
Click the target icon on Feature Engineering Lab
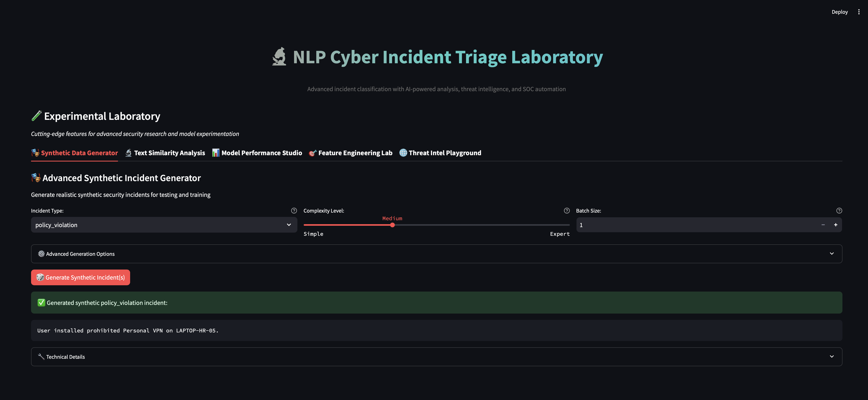(x=312, y=152)
